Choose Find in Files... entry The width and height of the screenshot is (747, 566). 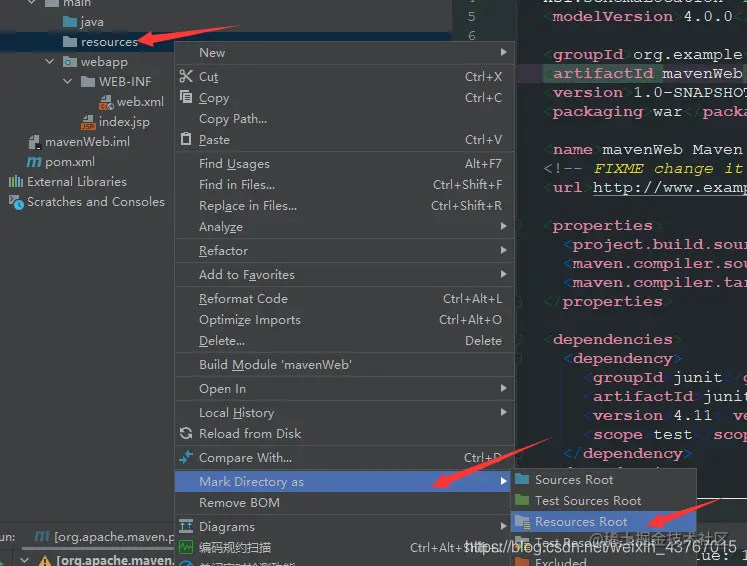tap(344, 184)
